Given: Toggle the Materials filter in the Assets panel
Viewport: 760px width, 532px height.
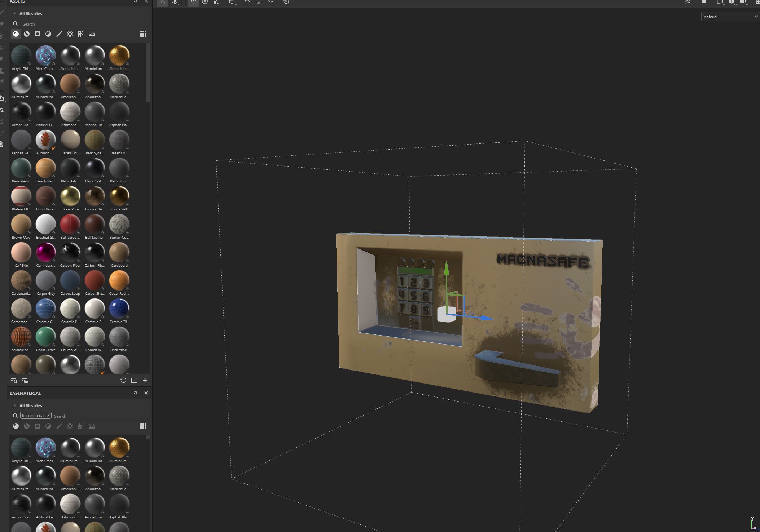Looking at the screenshot, I should pos(16,34).
